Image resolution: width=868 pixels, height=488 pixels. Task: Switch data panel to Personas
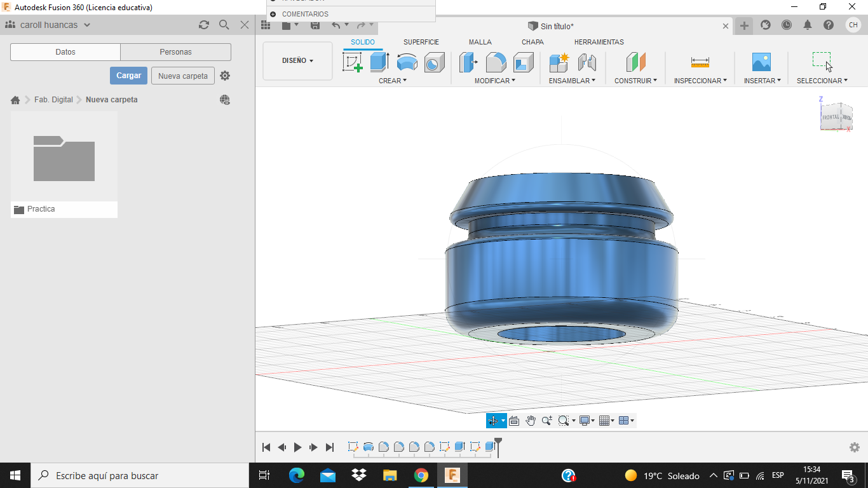click(x=175, y=52)
